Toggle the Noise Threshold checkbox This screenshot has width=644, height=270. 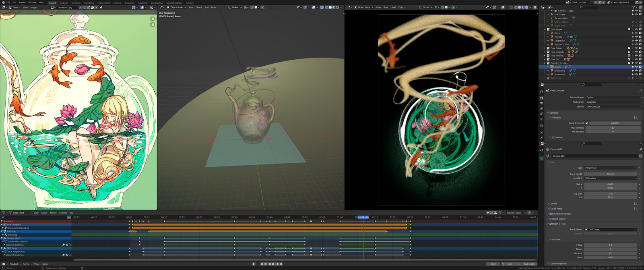coord(587,123)
